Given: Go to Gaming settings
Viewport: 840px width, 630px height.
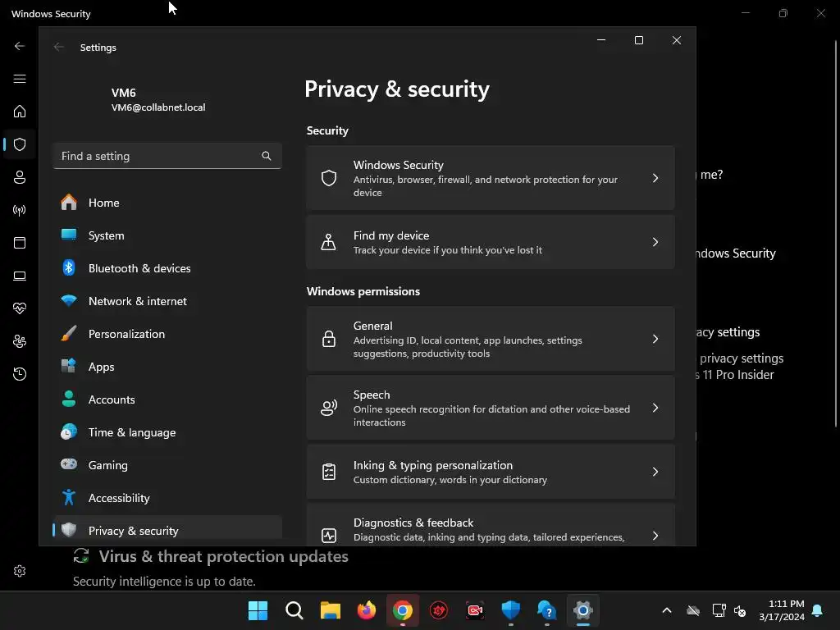Looking at the screenshot, I should [x=167, y=465].
